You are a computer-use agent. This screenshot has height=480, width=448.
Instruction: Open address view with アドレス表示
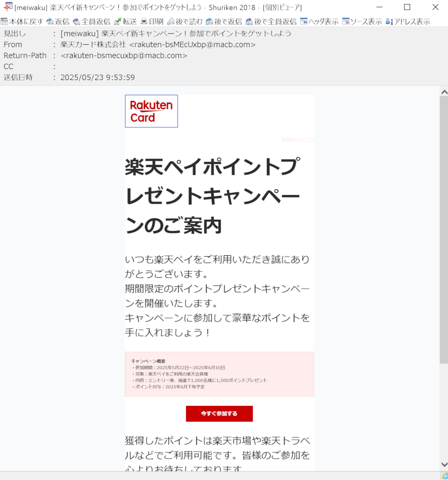pyautogui.click(x=408, y=21)
